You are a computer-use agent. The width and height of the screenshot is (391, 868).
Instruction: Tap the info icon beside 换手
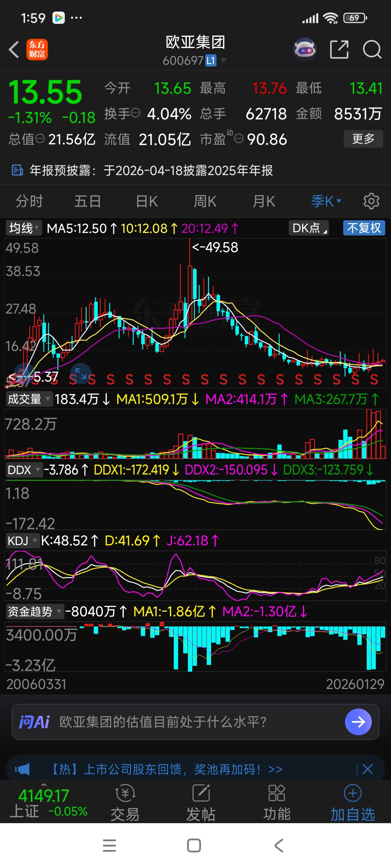coord(135,113)
